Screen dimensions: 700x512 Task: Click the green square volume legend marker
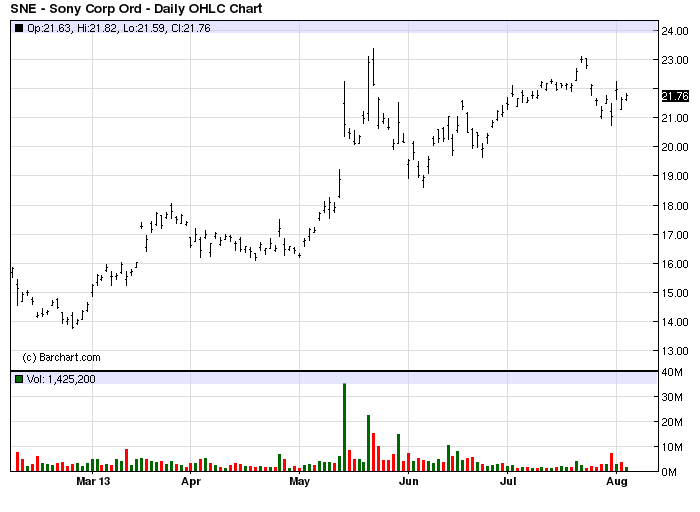[x=19, y=379]
